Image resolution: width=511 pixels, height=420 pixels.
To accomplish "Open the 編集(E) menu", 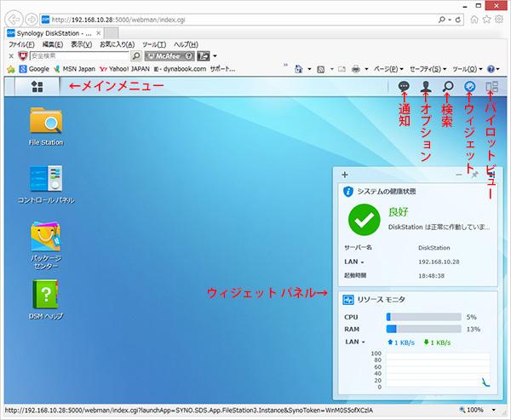I will pyautogui.click(x=53, y=44).
